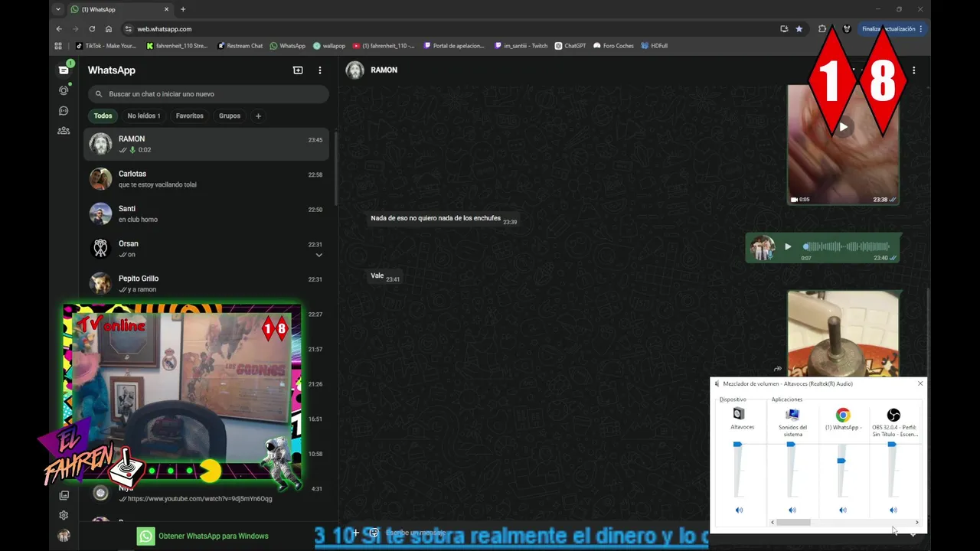Click the Altavoces device icon in mixer
This screenshot has width=980, height=551.
tap(739, 414)
